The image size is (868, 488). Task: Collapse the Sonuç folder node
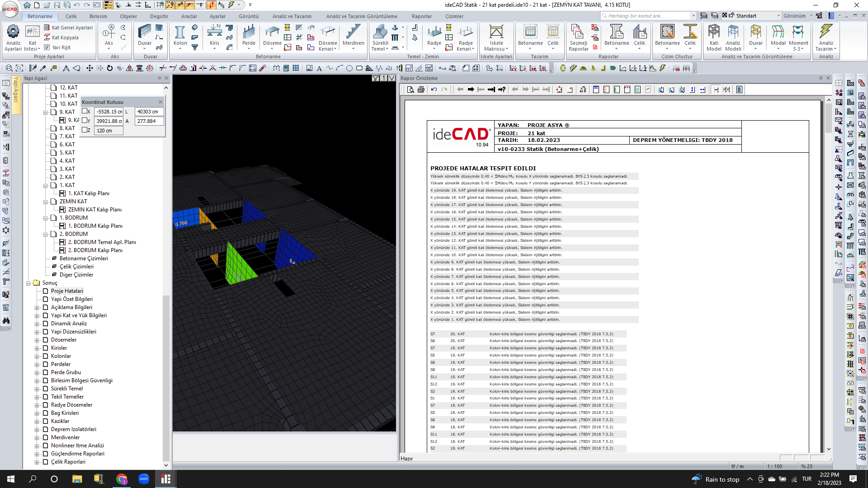28,283
